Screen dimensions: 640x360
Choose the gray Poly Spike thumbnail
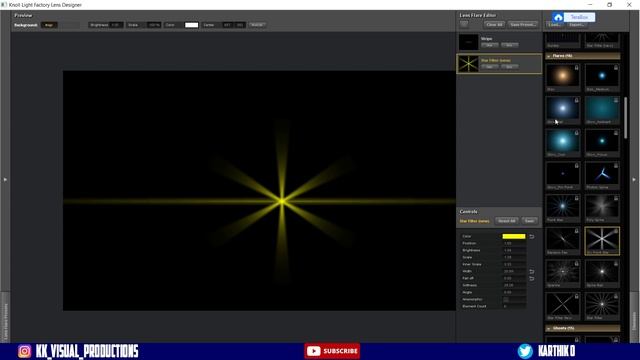pyautogui.click(x=602, y=207)
